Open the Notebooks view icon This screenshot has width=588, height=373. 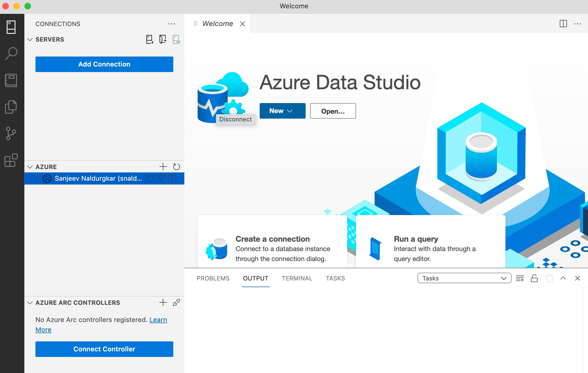point(11,80)
